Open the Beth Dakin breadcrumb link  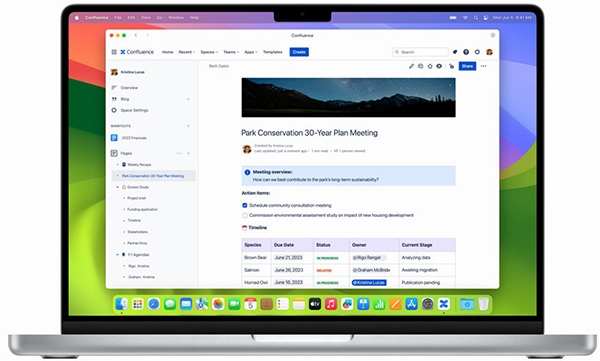(219, 66)
